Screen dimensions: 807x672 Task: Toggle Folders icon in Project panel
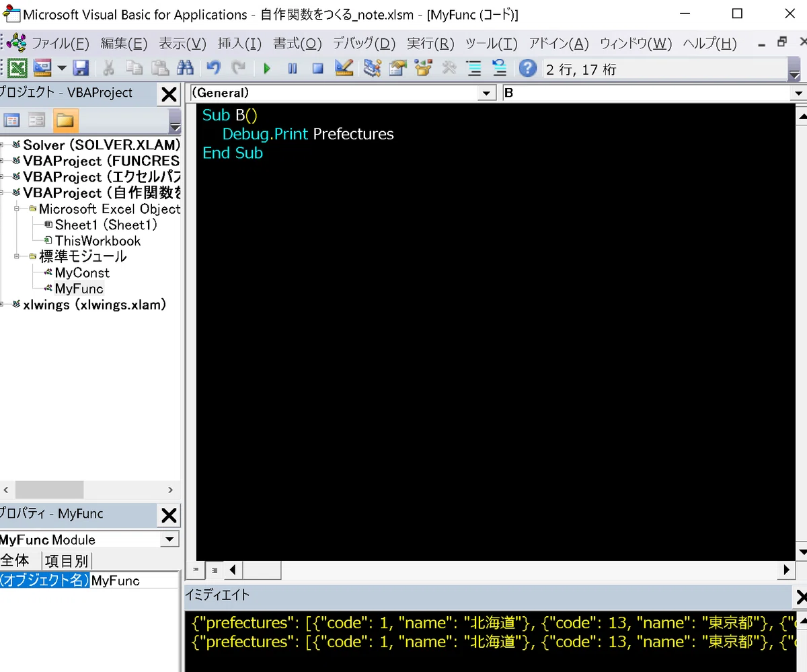pos(65,120)
